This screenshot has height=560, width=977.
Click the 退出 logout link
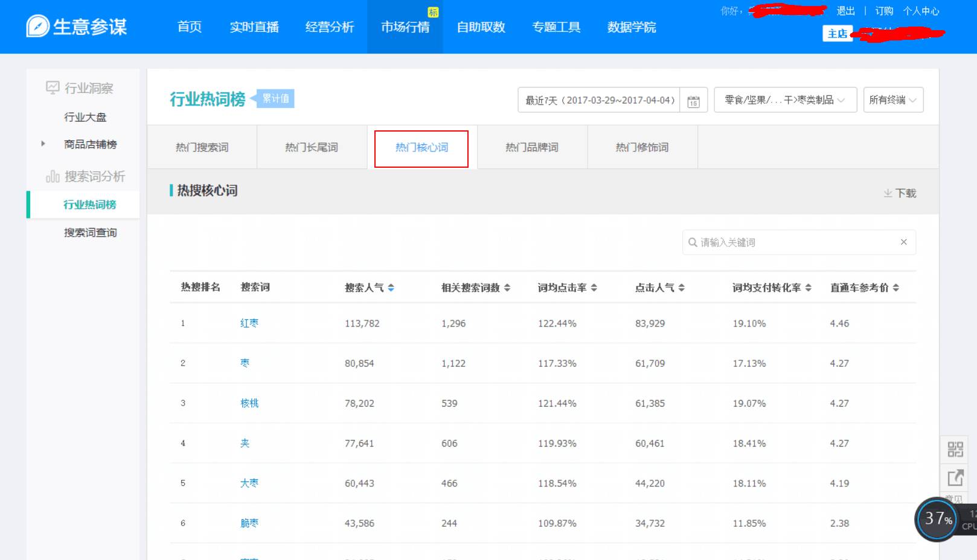coord(845,10)
